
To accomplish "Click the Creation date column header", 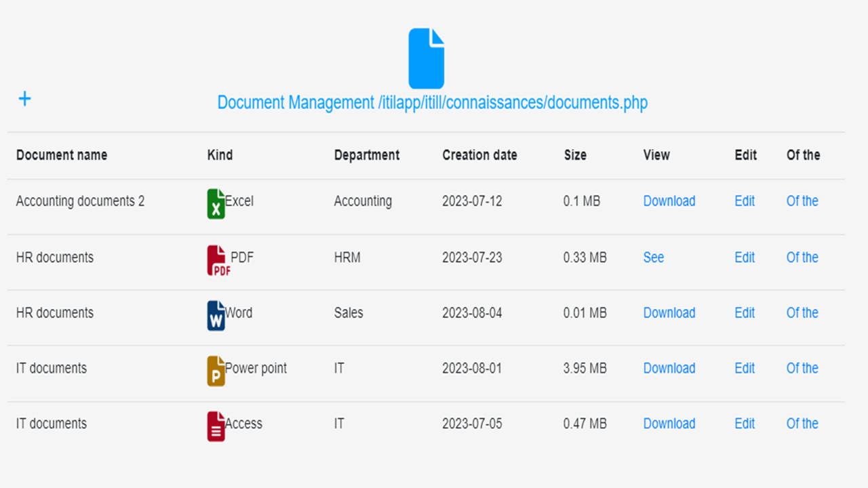I will 479,155.
